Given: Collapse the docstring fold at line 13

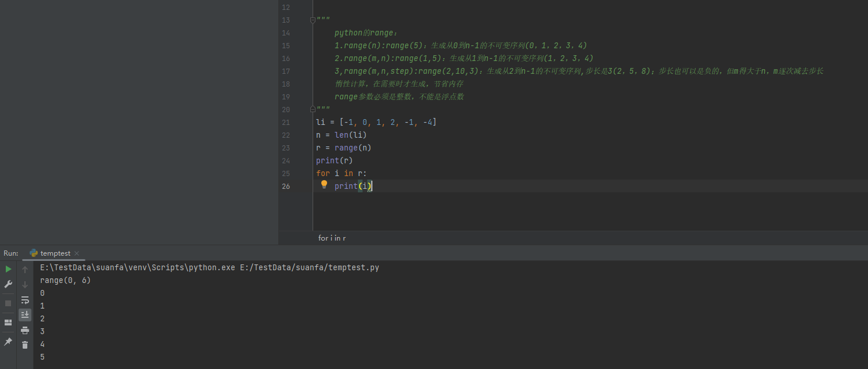Looking at the screenshot, I should point(312,19).
